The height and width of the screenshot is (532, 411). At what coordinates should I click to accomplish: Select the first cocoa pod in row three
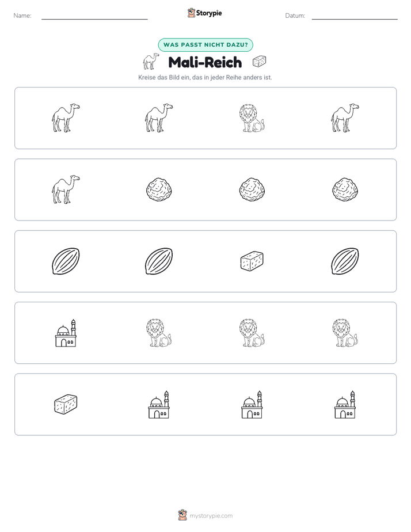point(66,261)
